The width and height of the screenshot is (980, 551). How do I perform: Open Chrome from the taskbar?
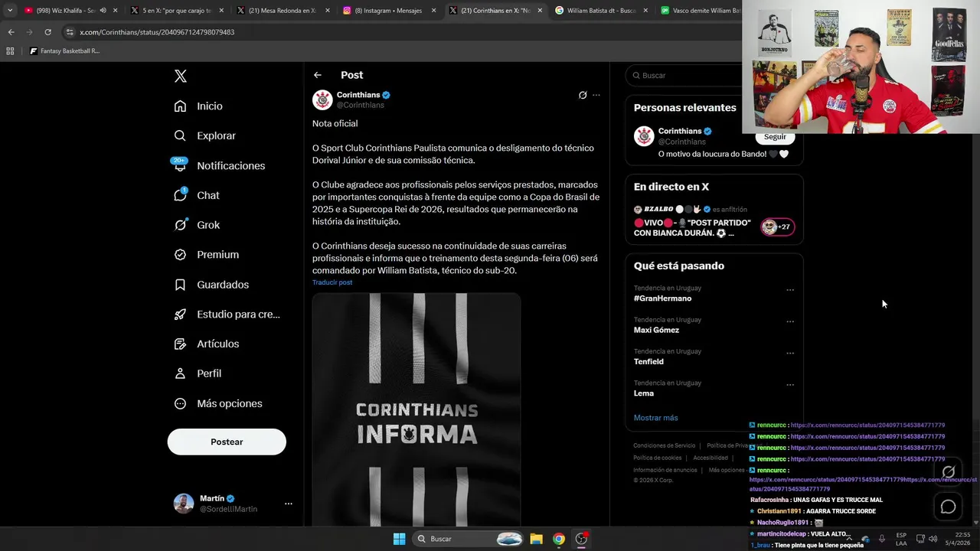coord(559,539)
